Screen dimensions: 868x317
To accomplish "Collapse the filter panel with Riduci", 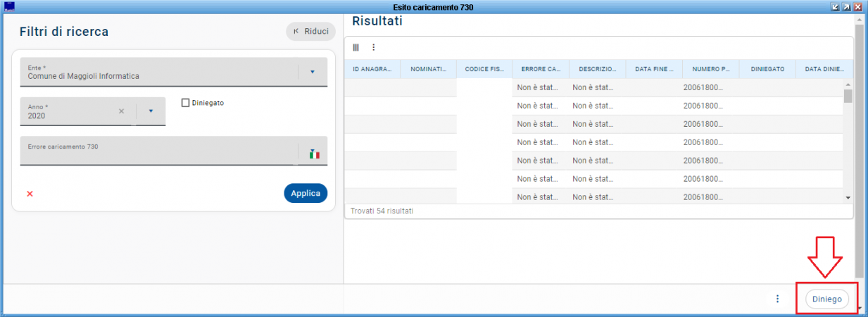I will (x=310, y=31).
